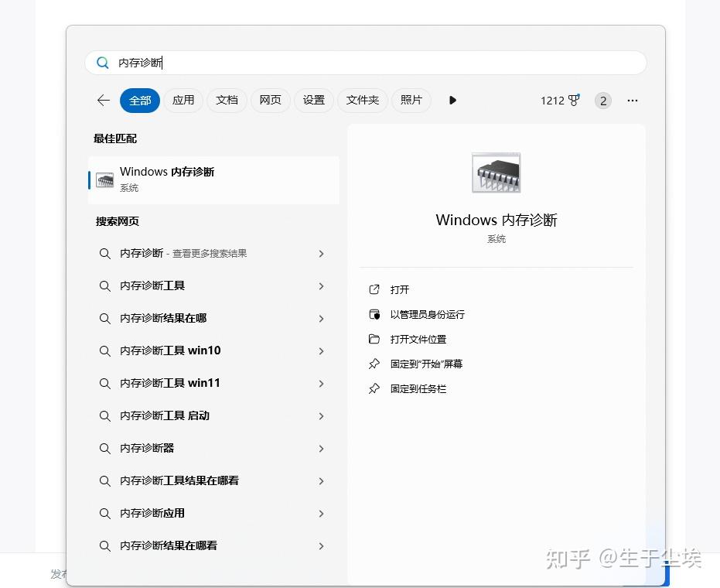Expand chevron beside 内存诊断结果在哪看

pos(321,546)
